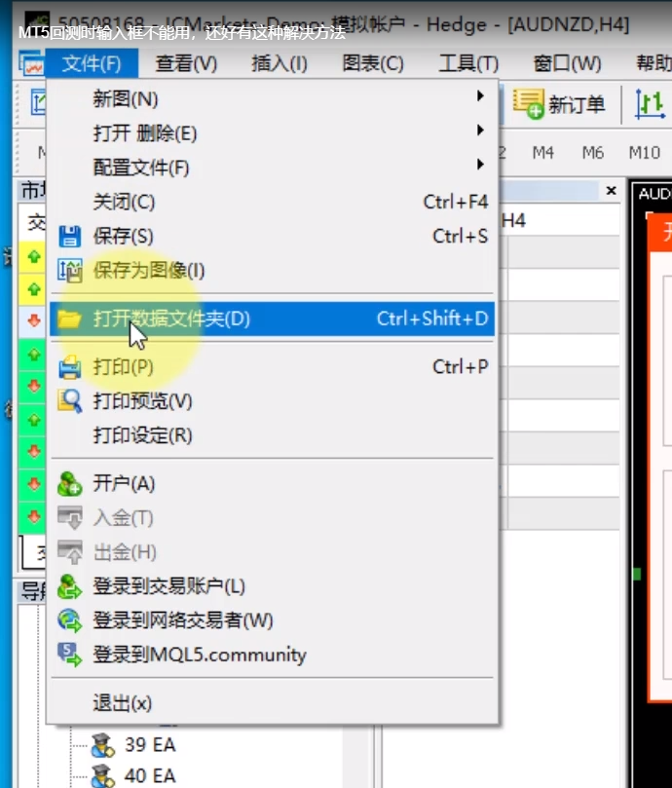The width and height of the screenshot is (672, 788).
Task: Expand the 新图(N) submenu
Action: [x=272, y=98]
